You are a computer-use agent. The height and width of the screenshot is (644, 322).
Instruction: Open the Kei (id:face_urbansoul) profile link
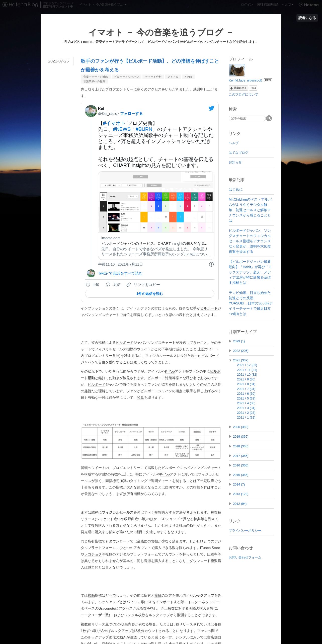245,80
